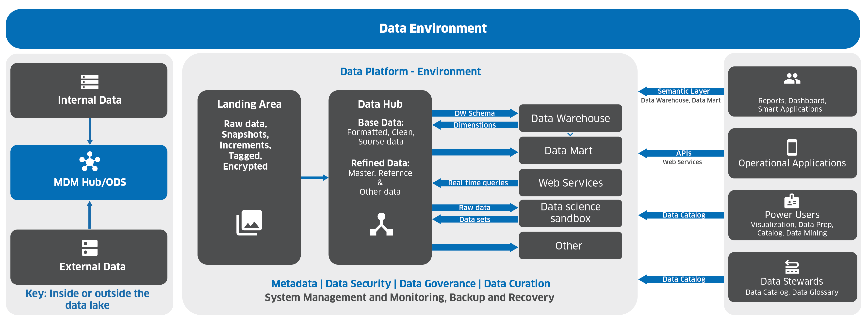Click the chevron below Data Warehouse
868x322 pixels.
point(570,134)
